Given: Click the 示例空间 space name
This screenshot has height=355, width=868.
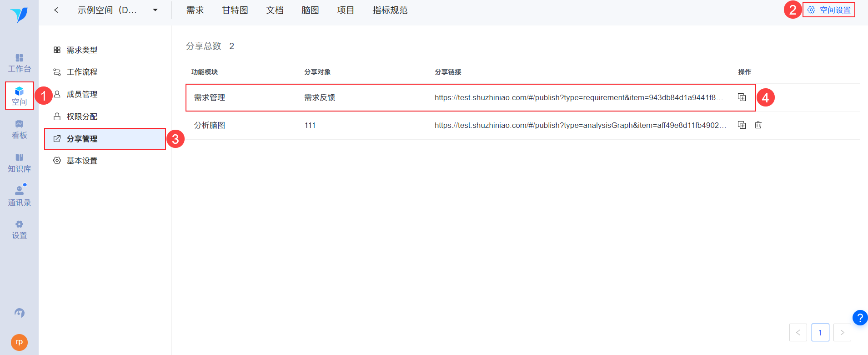Looking at the screenshot, I should tap(107, 10).
